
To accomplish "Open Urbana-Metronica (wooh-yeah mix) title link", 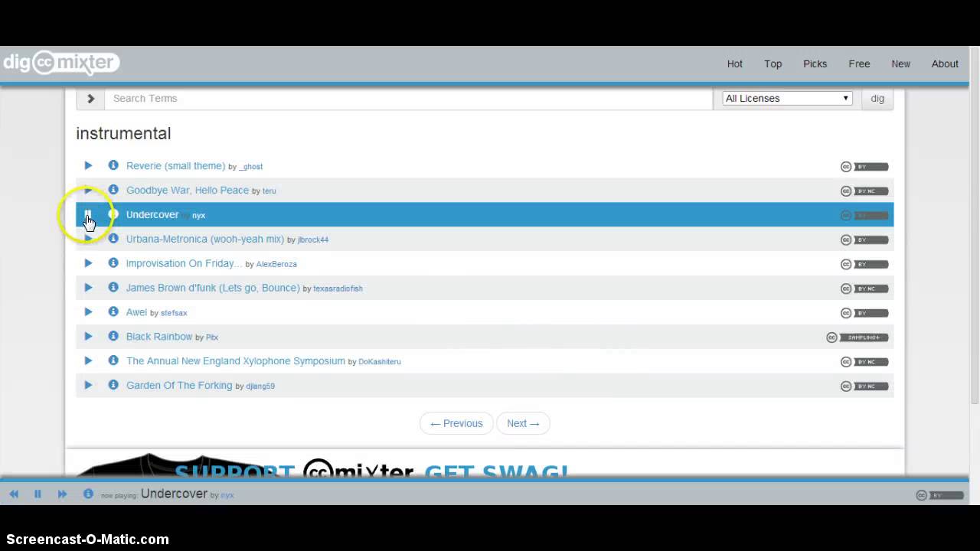I will coord(205,239).
